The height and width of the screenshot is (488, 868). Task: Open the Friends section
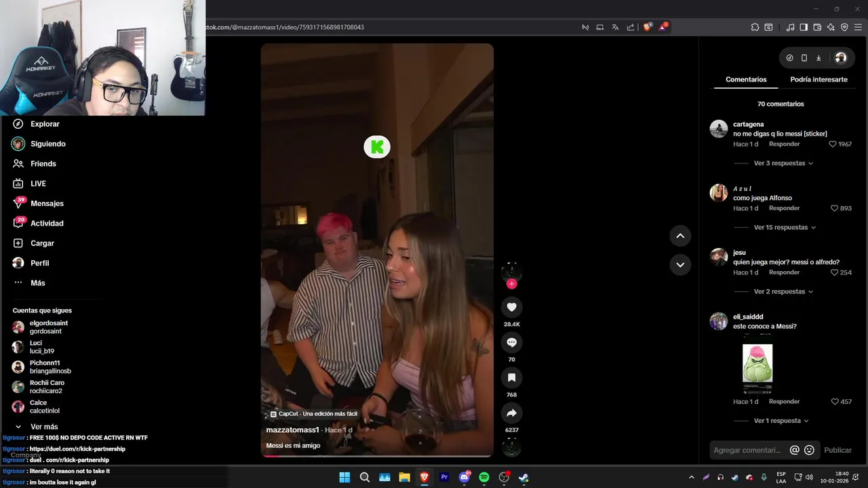tap(35, 163)
